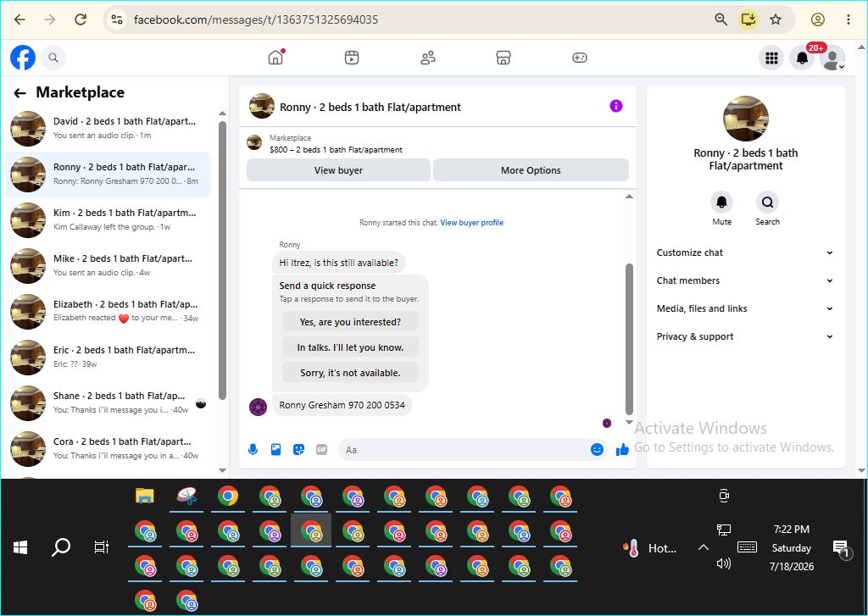Click the browser back arrow
Image resolution: width=868 pixels, height=616 pixels.
point(20,20)
